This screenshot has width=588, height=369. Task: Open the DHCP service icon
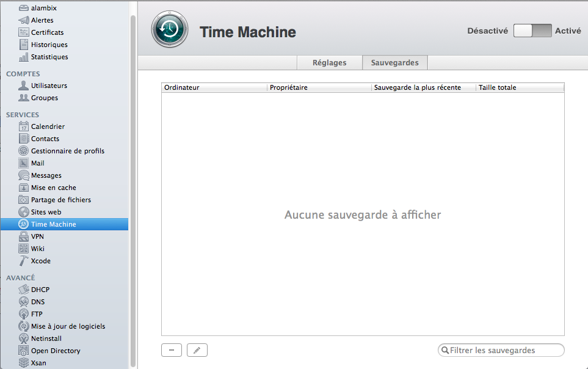(24, 290)
